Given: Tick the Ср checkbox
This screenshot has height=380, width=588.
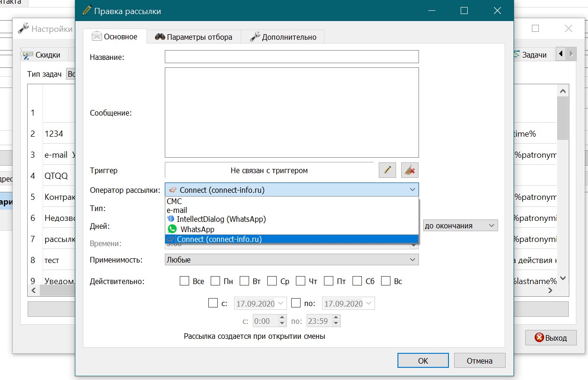Looking at the screenshot, I should click(x=272, y=281).
